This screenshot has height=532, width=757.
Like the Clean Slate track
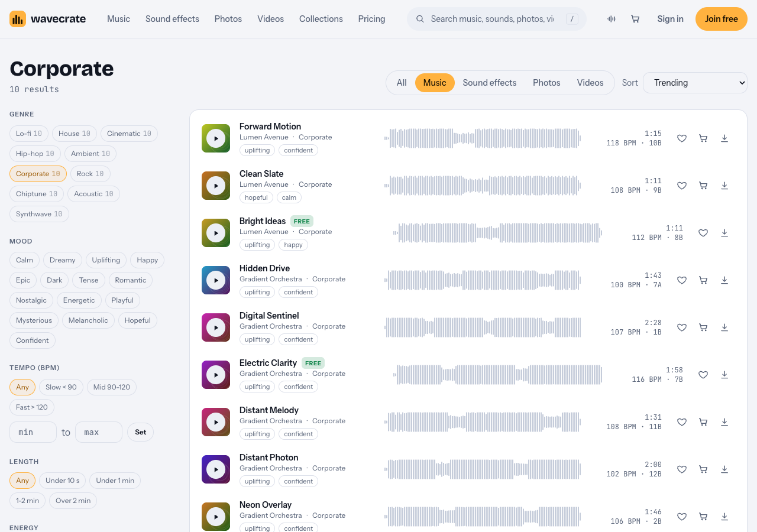(682, 186)
